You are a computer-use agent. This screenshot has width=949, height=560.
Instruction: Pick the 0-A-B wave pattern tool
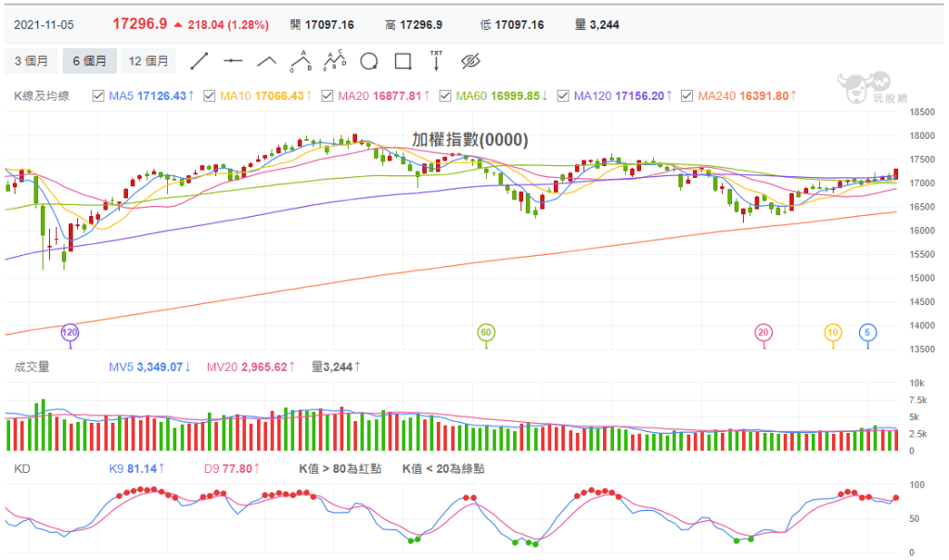coord(300,61)
